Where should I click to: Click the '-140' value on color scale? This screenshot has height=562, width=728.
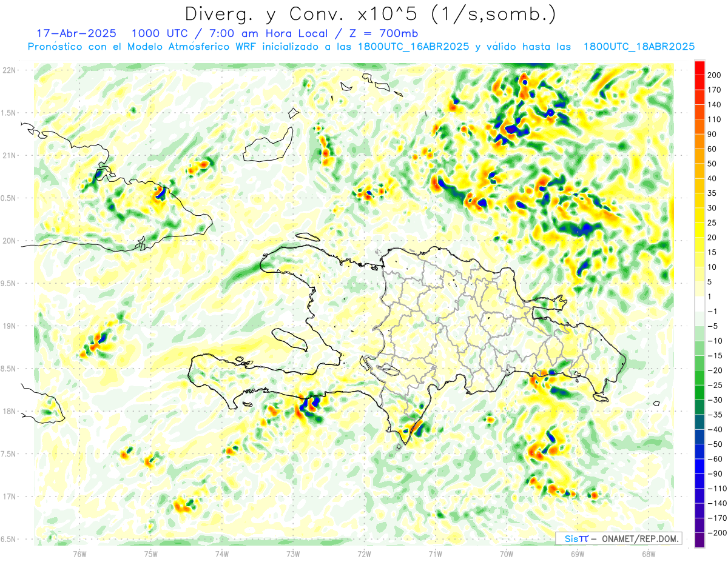coord(718,504)
